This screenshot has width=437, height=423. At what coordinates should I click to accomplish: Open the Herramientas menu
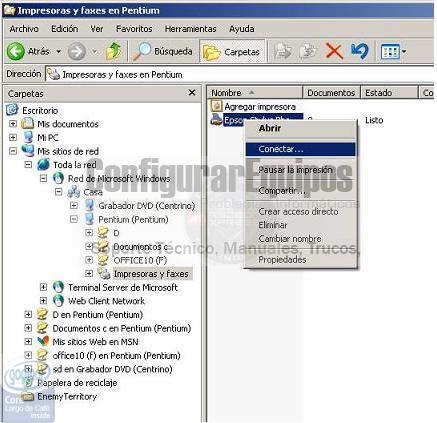pos(190,29)
